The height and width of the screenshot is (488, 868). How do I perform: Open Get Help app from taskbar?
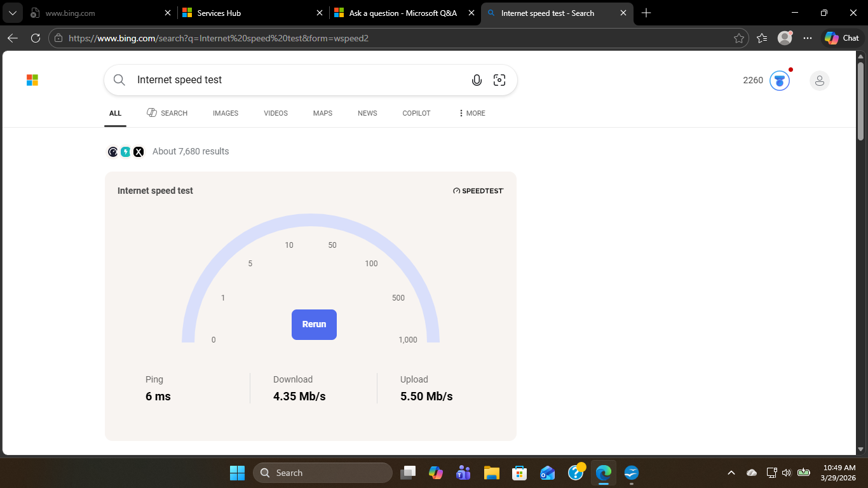(x=576, y=473)
